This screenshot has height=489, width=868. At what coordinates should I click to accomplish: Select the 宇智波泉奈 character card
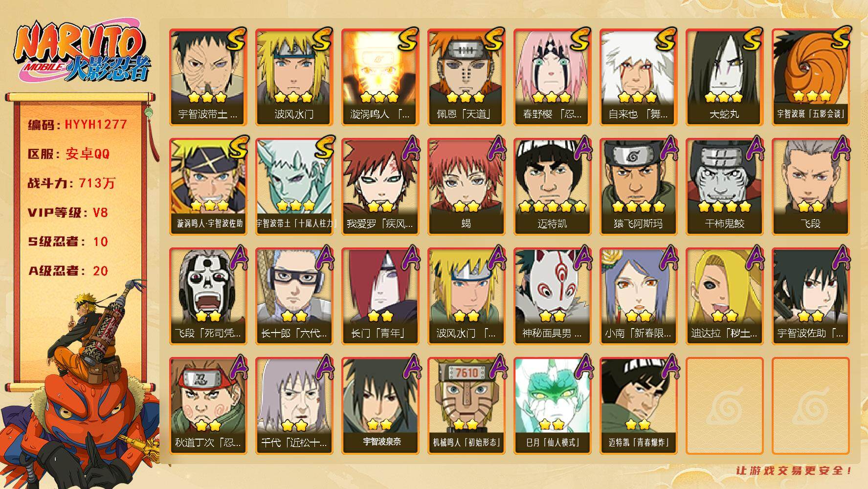click(380, 405)
